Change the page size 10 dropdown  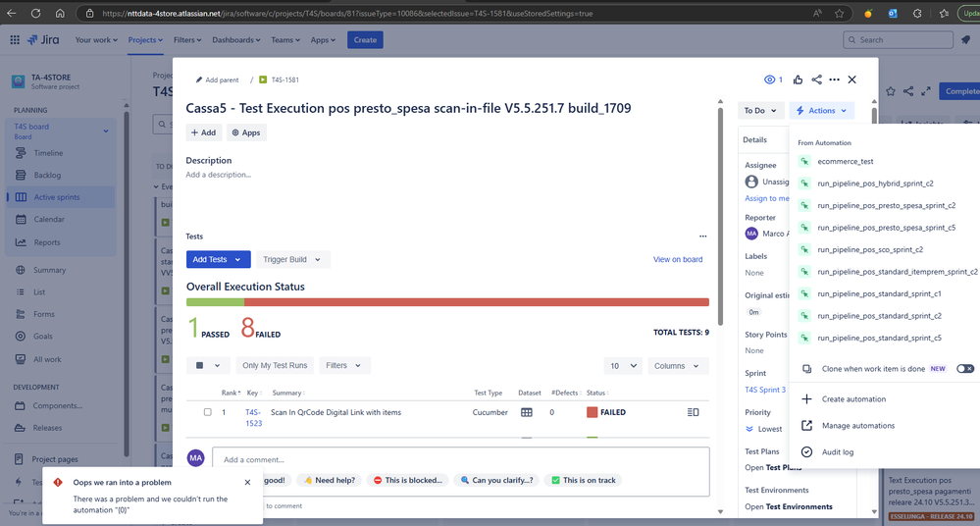(x=623, y=366)
